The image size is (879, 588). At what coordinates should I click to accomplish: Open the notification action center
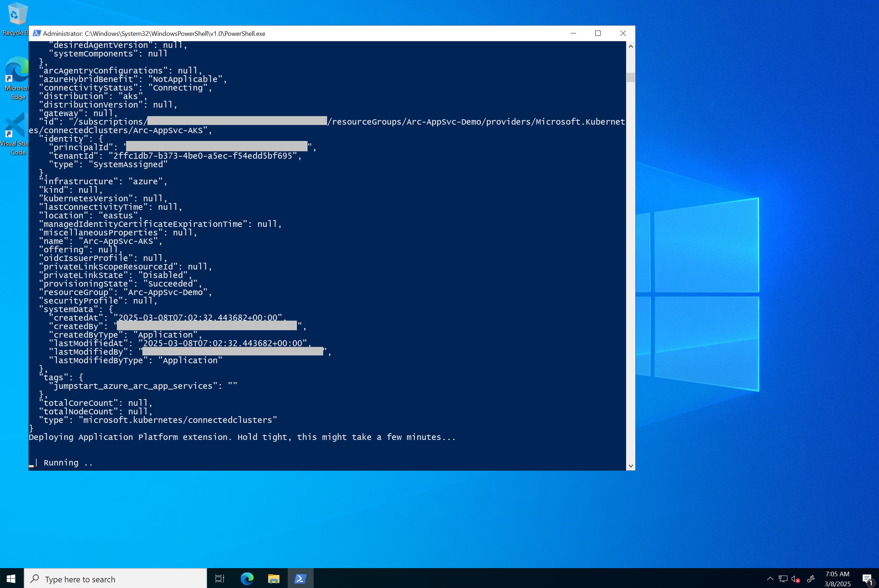pyautogui.click(x=867, y=579)
